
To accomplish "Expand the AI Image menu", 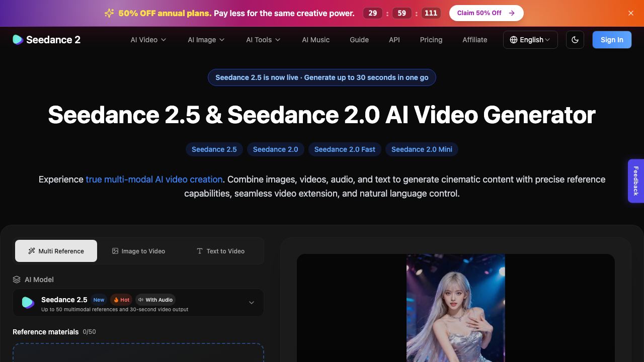I will (x=206, y=40).
